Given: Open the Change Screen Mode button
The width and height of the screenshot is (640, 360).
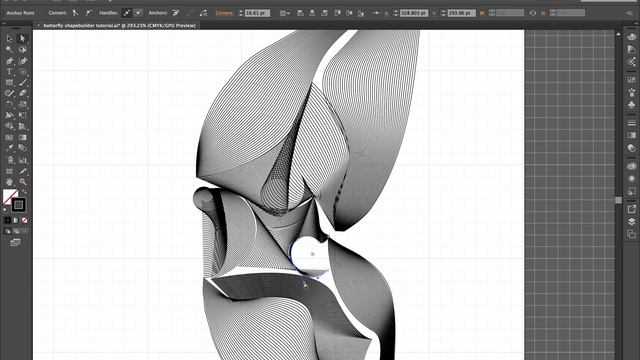Looking at the screenshot, I should coord(15,242).
